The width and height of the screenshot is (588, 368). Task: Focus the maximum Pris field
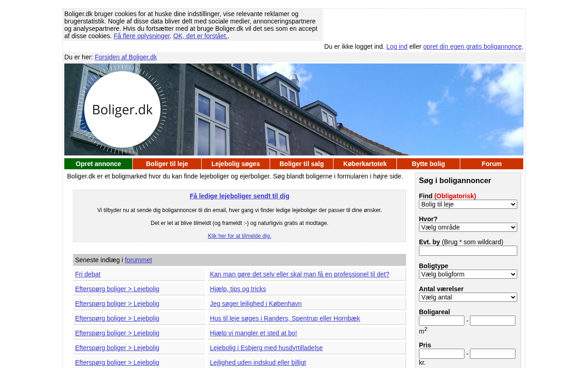[x=492, y=354]
